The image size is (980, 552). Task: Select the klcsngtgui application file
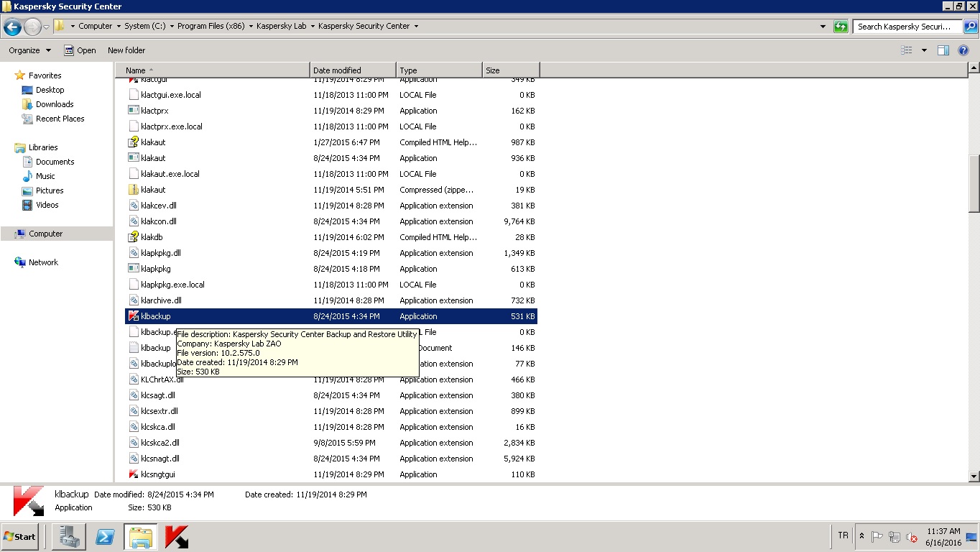[158, 474]
